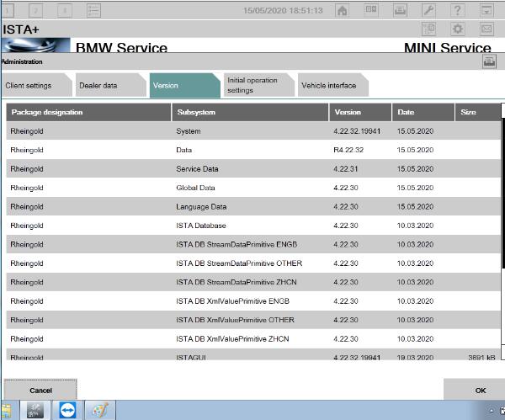Open the faded list icon in top toolbar
This screenshot has width=505, height=420.
point(93,11)
